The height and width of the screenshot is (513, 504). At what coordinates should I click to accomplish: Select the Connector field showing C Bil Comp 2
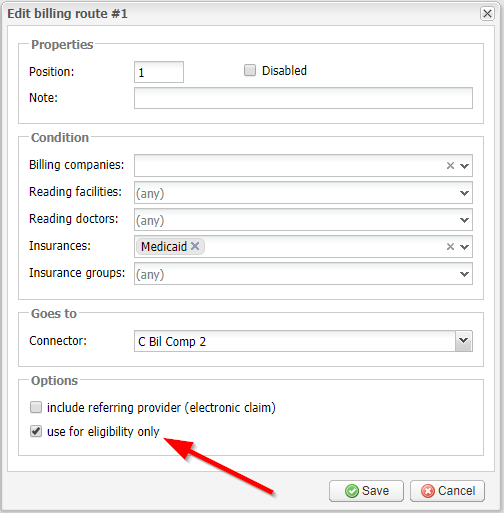[x=295, y=341]
